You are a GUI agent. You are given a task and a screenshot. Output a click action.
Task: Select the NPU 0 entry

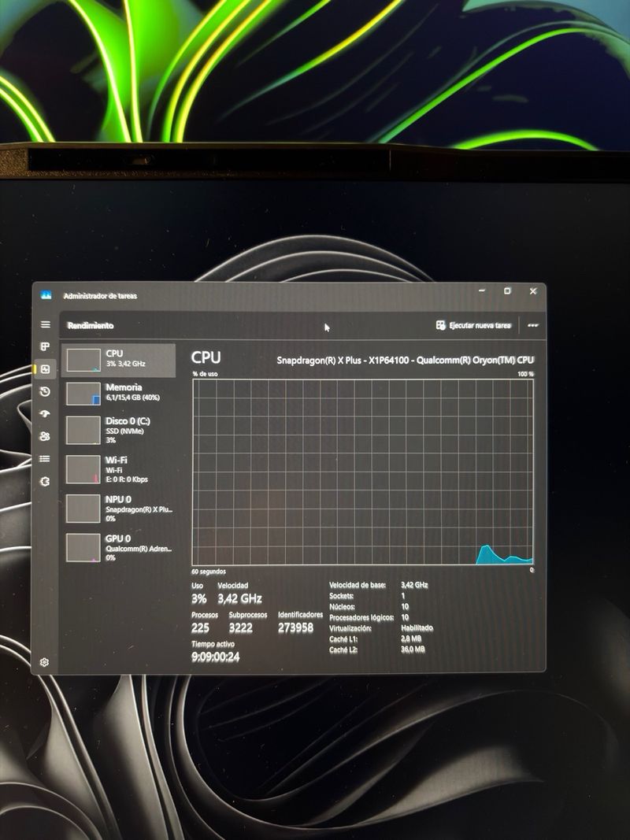[119, 509]
